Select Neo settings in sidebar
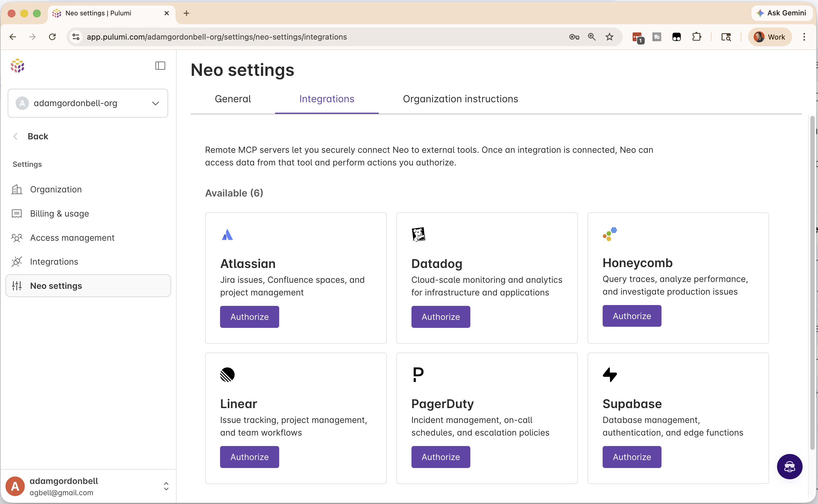This screenshot has width=818, height=504. click(88, 286)
